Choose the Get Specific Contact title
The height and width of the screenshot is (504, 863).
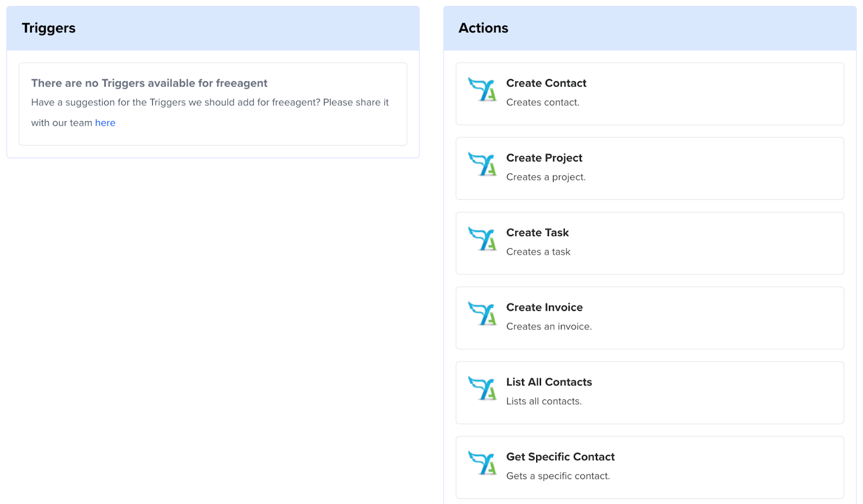560,457
